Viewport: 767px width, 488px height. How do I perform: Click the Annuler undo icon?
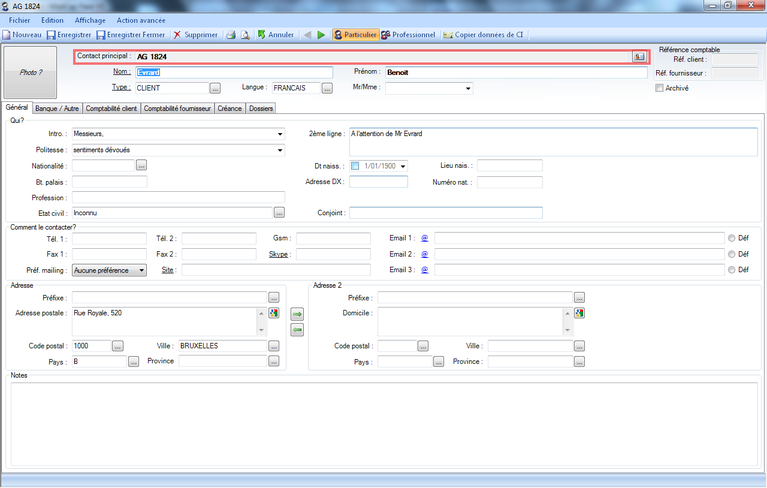click(261, 34)
